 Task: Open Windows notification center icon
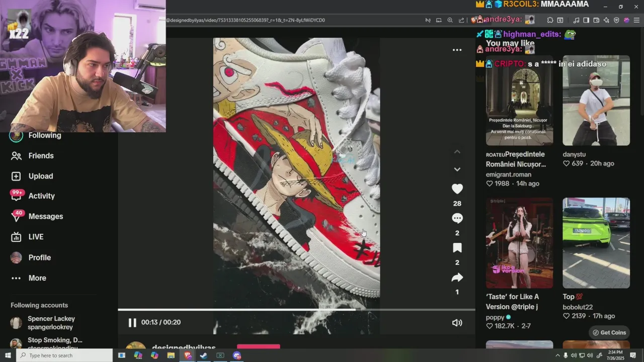[633, 355]
